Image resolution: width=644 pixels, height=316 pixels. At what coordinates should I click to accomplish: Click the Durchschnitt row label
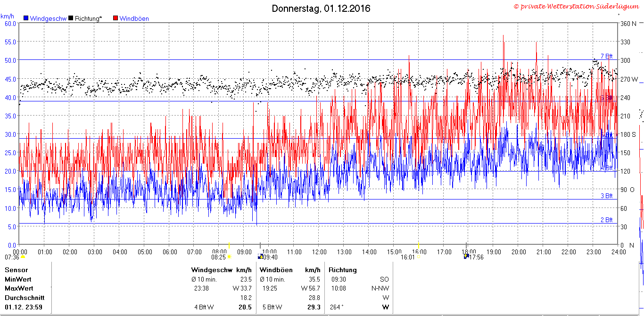coord(25,298)
